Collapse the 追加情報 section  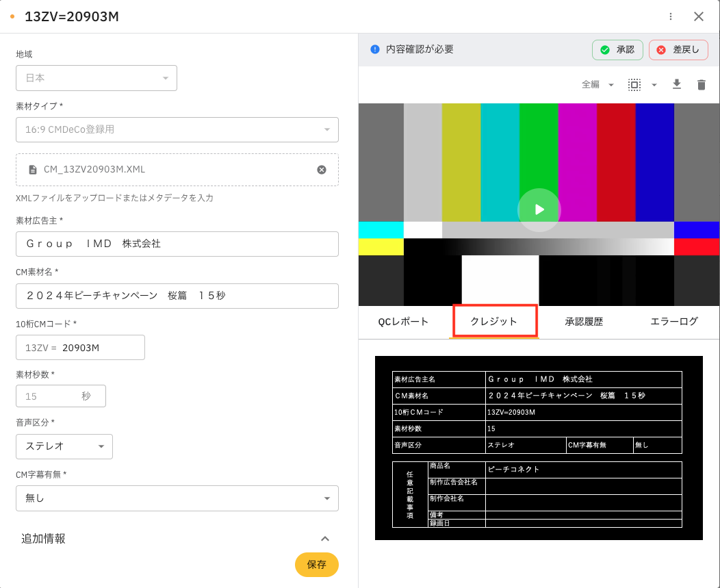click(x=325, y=539)
